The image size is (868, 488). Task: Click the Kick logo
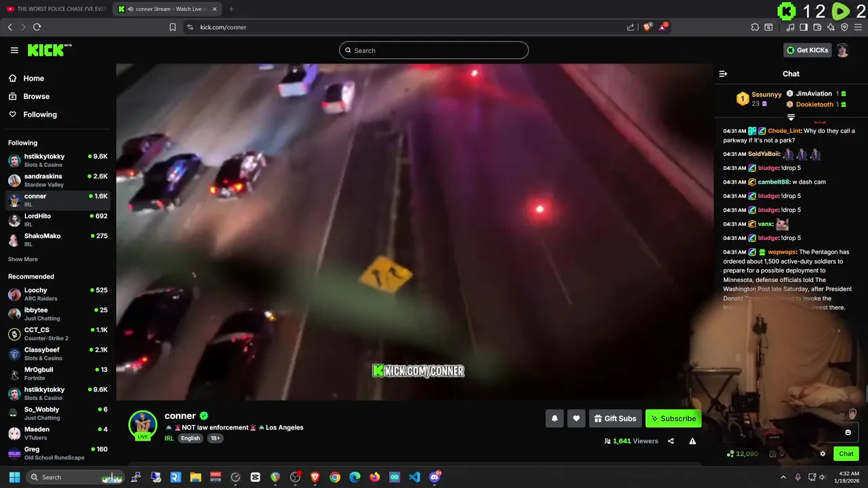tap(50, 50)
